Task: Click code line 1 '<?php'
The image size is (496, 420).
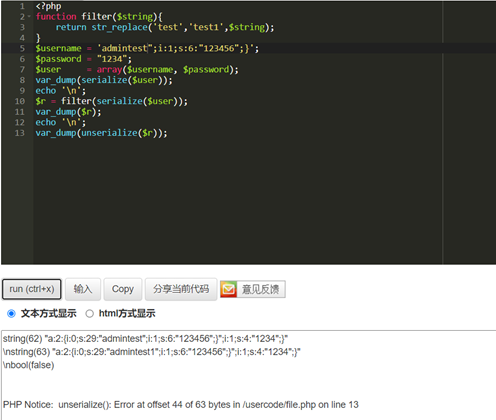Action: 48,6
